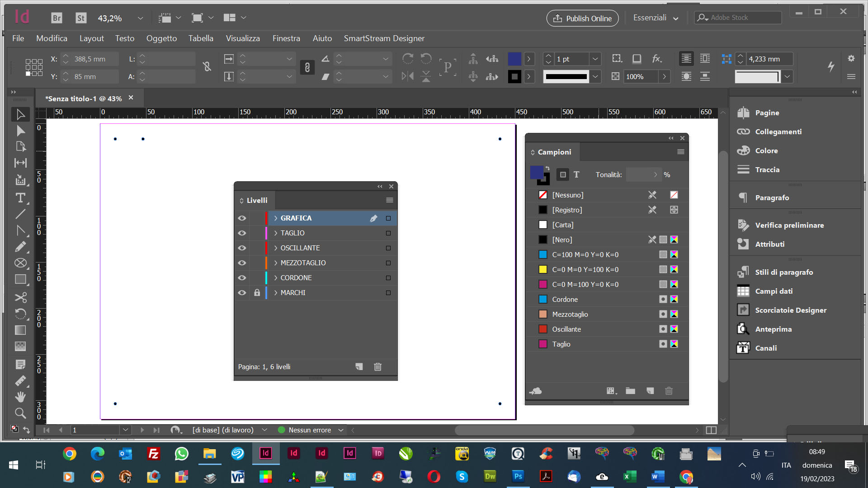Open Livelli panel flyout menu
Viewport: 868px width, 488px height.
[389, 200]
